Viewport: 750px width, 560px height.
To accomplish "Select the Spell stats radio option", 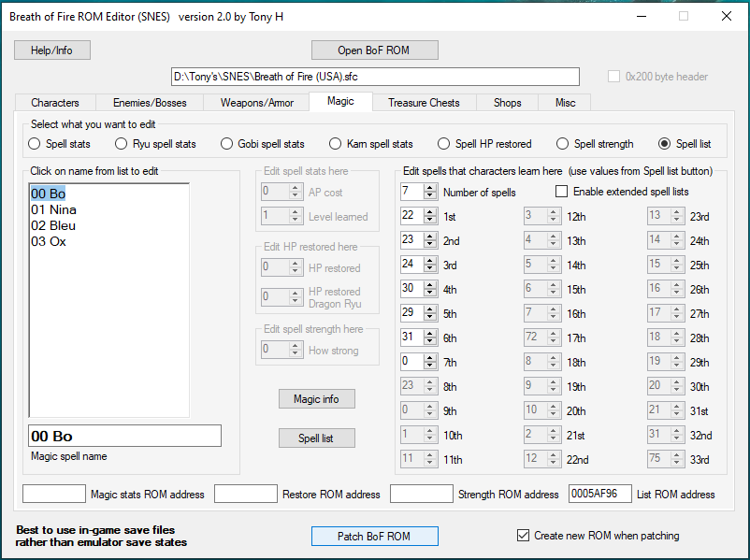I will pyautogui.click(x=35, y=144).
